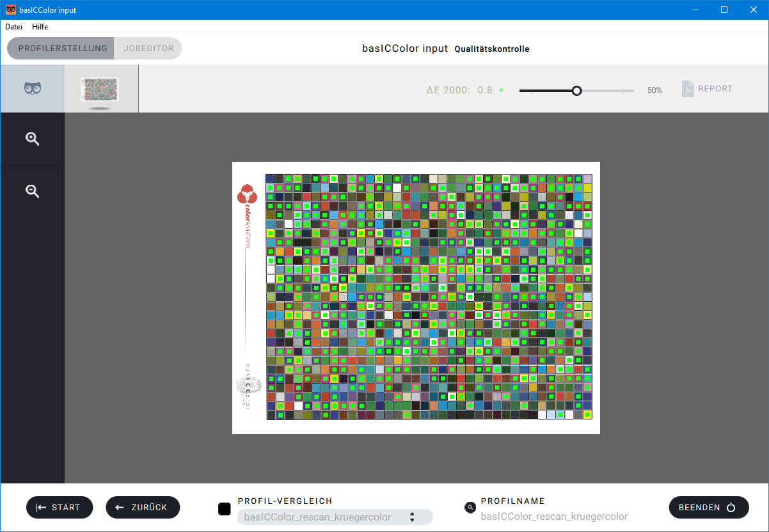Click the PDF report document icon
The height and width of the screenshot is (532, 769).
pos(688,89)
